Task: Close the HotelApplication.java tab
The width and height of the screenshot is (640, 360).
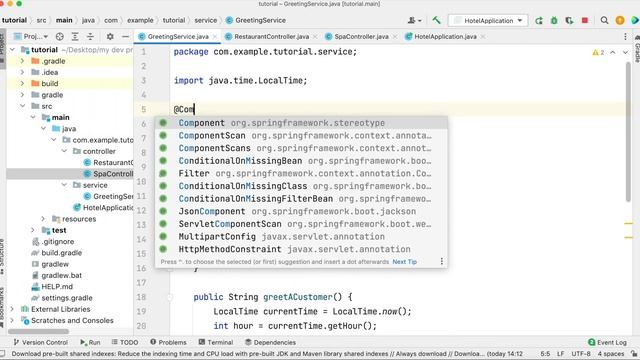Action: point(483,37)
